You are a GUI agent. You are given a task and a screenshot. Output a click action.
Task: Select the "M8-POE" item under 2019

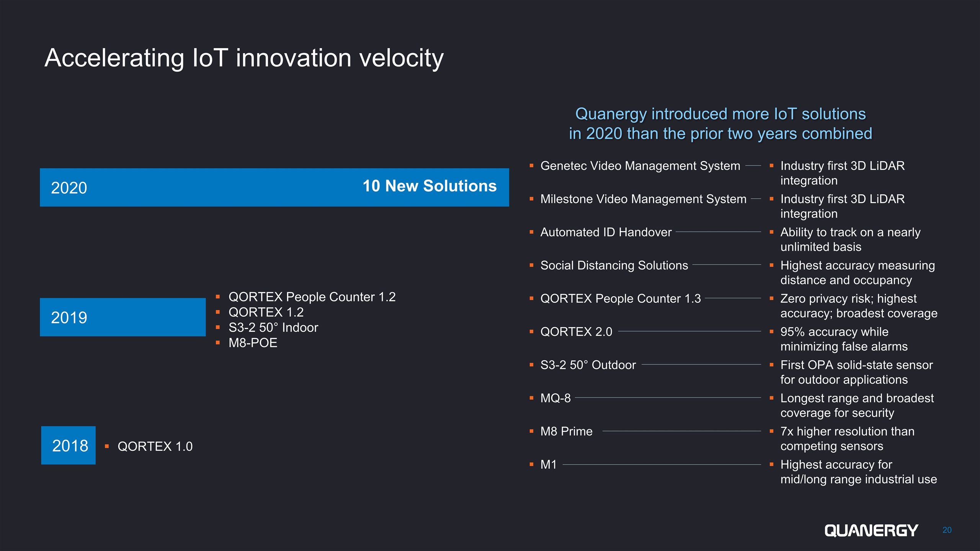[253, 343]
